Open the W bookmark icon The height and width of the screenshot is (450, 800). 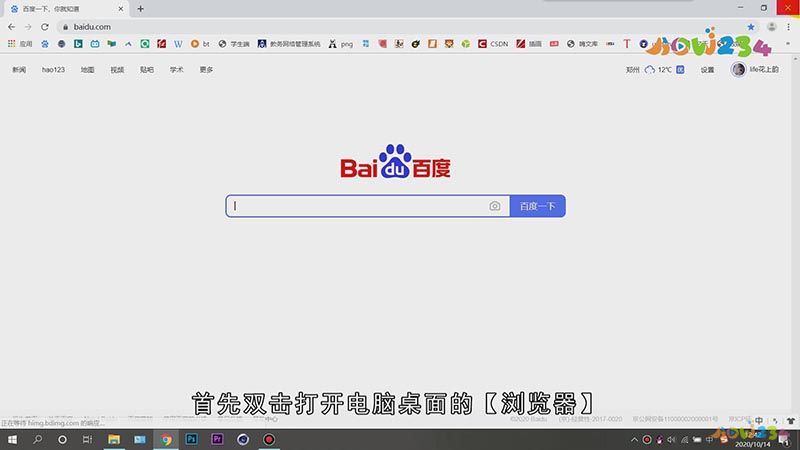point(178,44)
